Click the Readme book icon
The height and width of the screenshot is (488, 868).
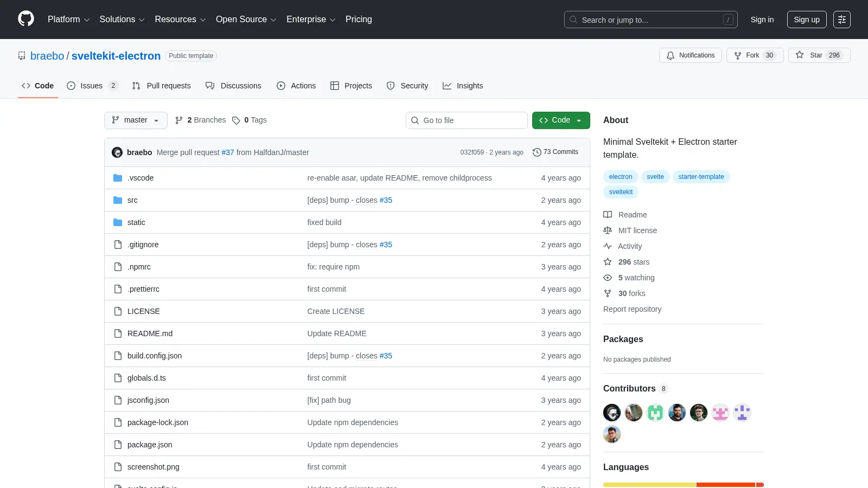(608, 215)
